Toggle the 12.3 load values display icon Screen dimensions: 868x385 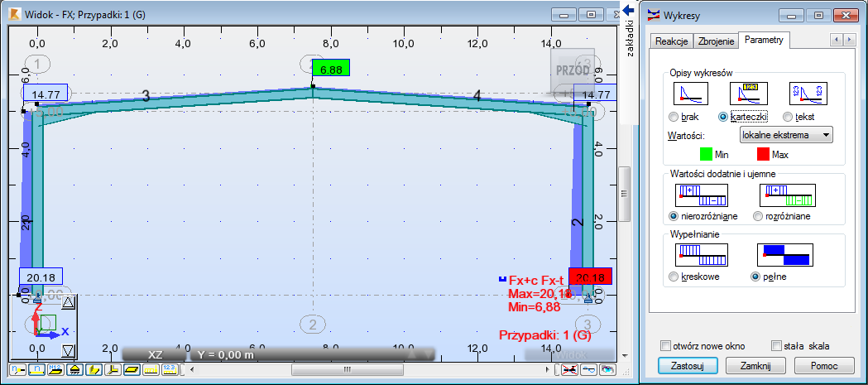point(170,369)
